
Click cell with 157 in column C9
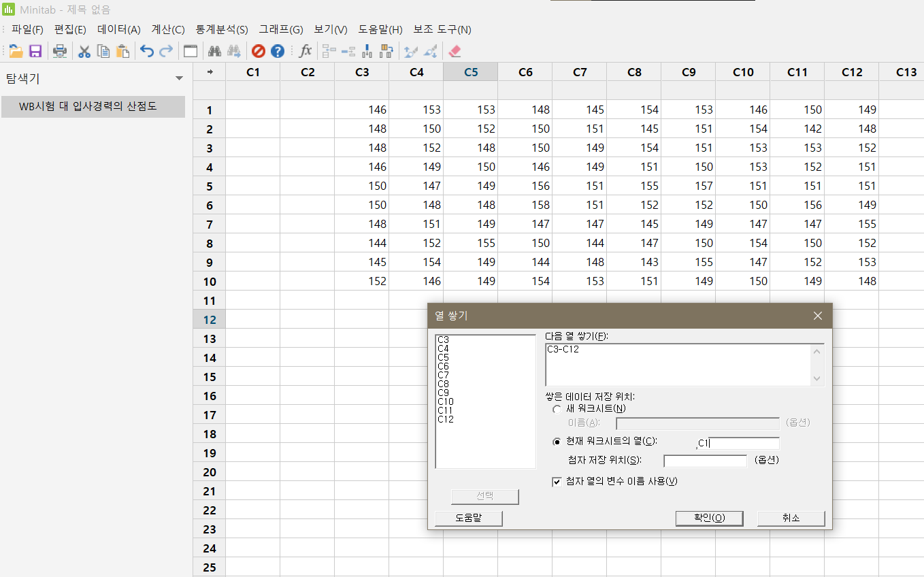[x=689, y=186]
